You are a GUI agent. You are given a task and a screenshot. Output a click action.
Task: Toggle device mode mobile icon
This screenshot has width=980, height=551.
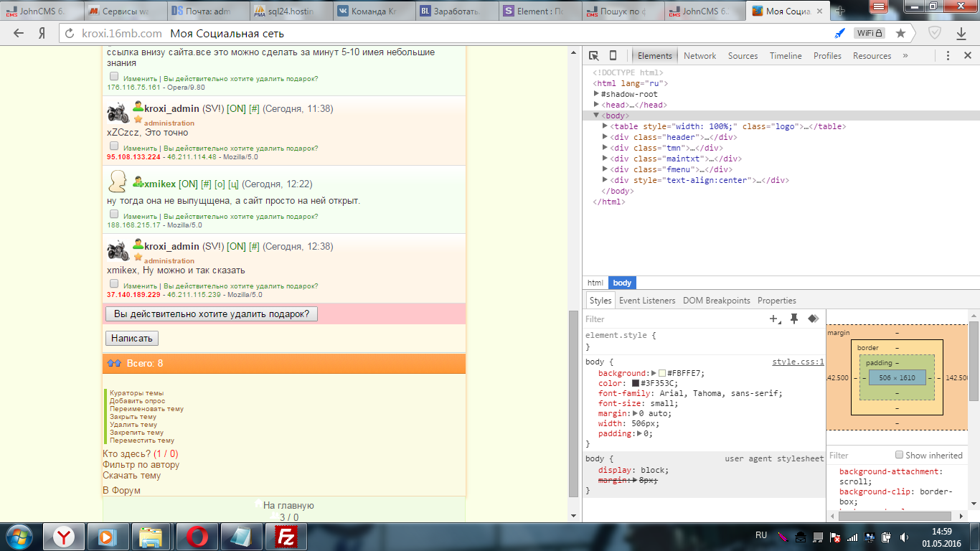pos(613,56)
